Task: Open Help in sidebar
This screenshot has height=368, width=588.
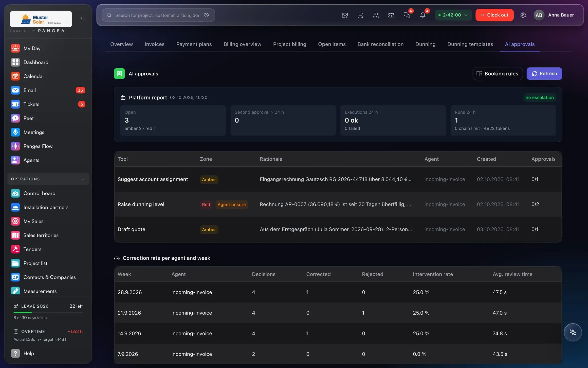Action: tap(48, 353)
